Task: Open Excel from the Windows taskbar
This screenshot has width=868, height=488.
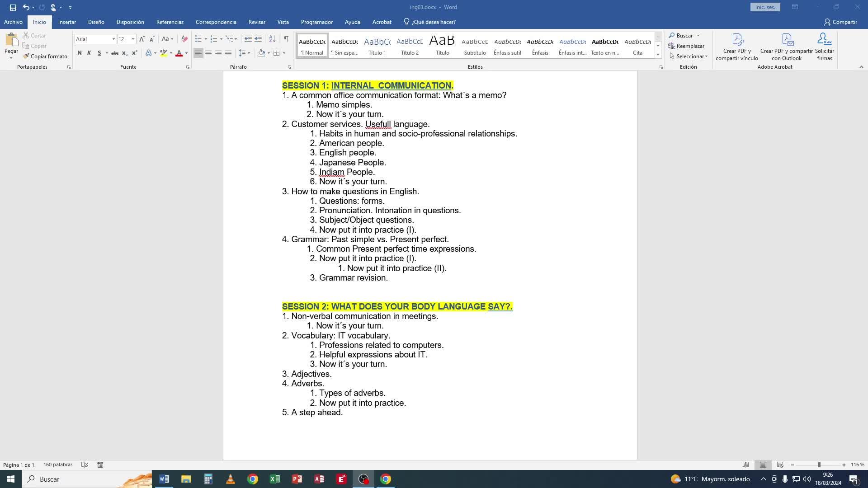Action: click(x=274, y=479)
